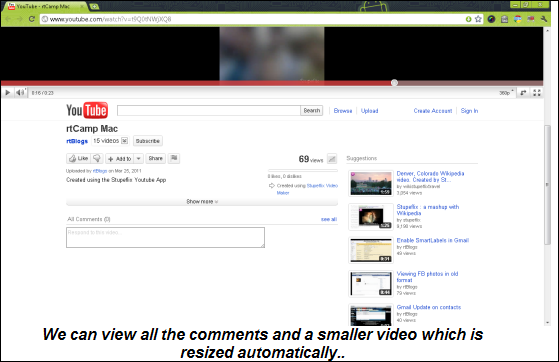This screenshot has height=362, width=559.
Task: Click the Create Account link
Action: (433, 111)
